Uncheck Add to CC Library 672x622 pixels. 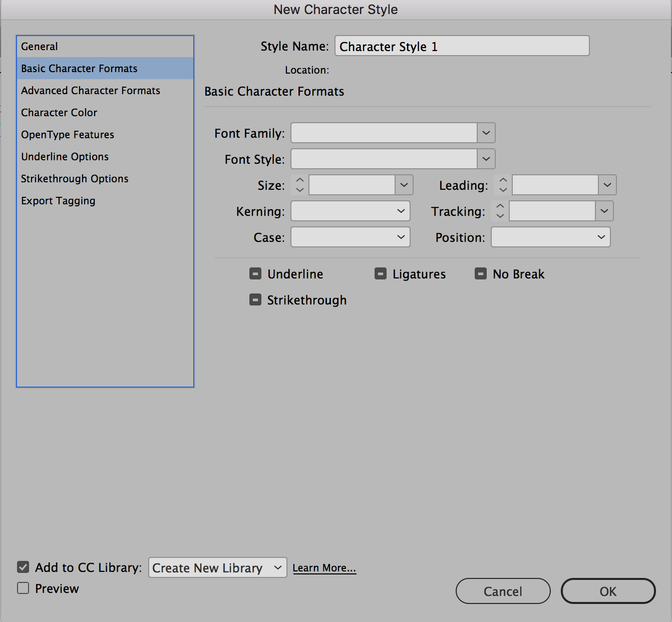click(23, 567)
